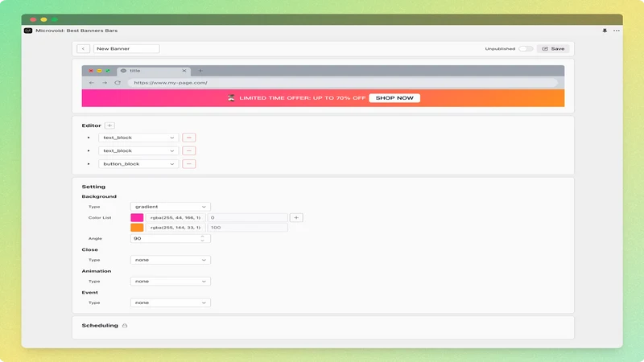Close the preview browser tab named title

[x=184, y=71]
